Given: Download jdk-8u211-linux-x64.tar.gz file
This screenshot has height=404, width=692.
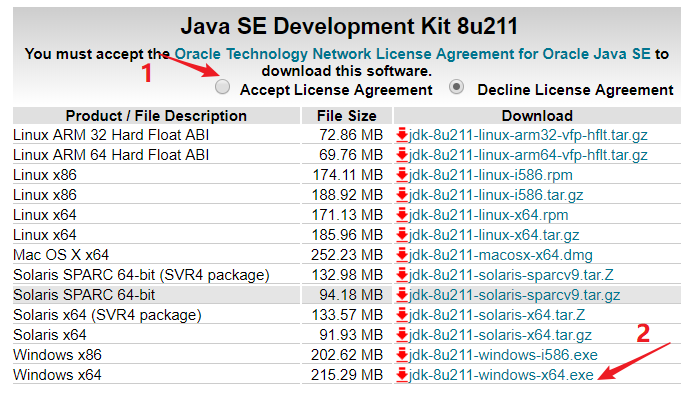Looking at the screenshot, I should point(494,235).
